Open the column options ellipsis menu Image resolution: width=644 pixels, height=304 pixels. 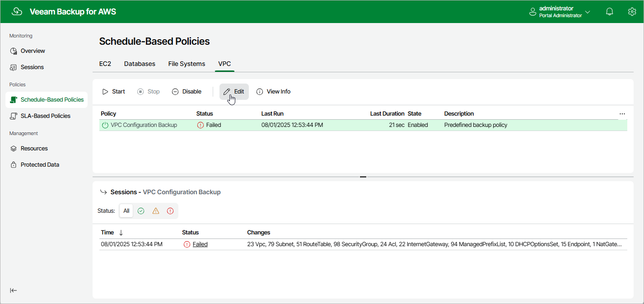tap(622, 113)
